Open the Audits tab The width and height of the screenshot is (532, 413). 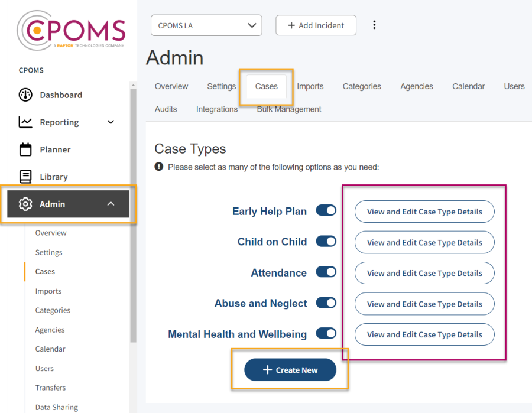tap(166, 109)
